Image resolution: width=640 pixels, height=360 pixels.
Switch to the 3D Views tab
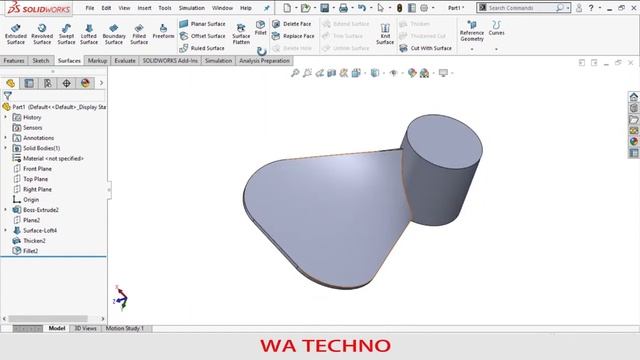click(85, 328)
